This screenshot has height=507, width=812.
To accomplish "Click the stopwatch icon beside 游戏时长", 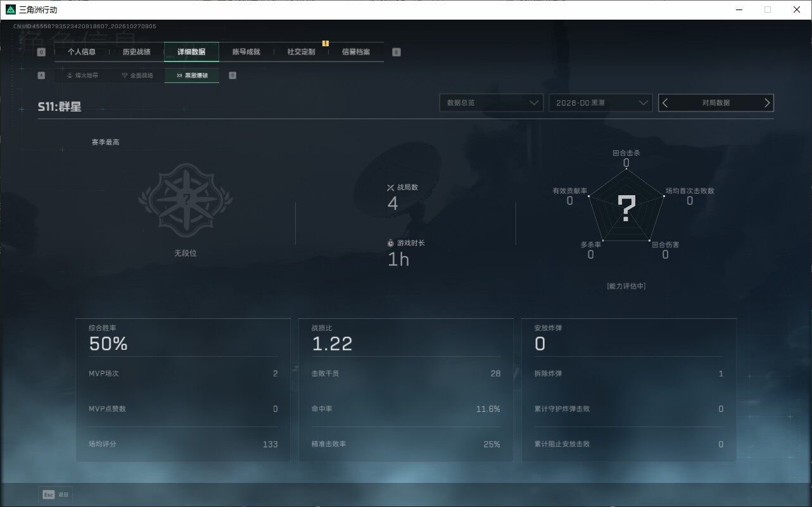I will pyautogui.click(x=391, y=243).
